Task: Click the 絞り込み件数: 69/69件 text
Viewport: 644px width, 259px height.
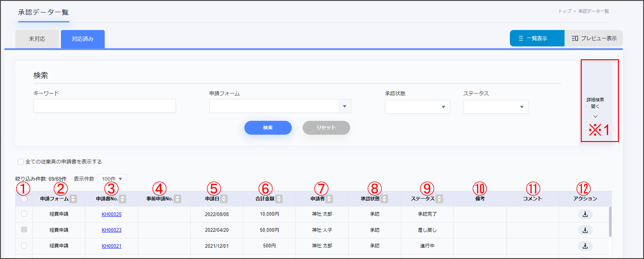Action: [41, 179]
